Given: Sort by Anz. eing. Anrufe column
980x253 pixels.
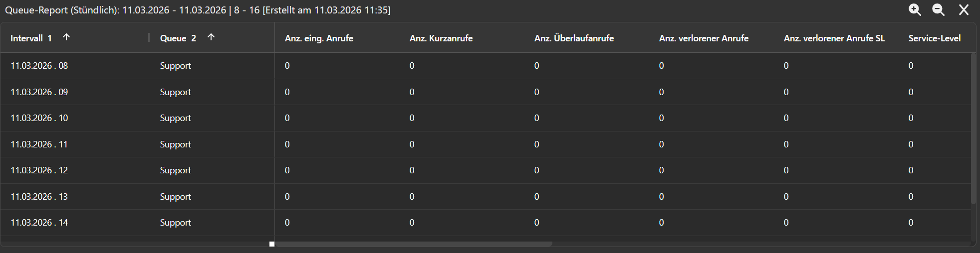Looking at the screenshot, I should click(x=319, y=38).
